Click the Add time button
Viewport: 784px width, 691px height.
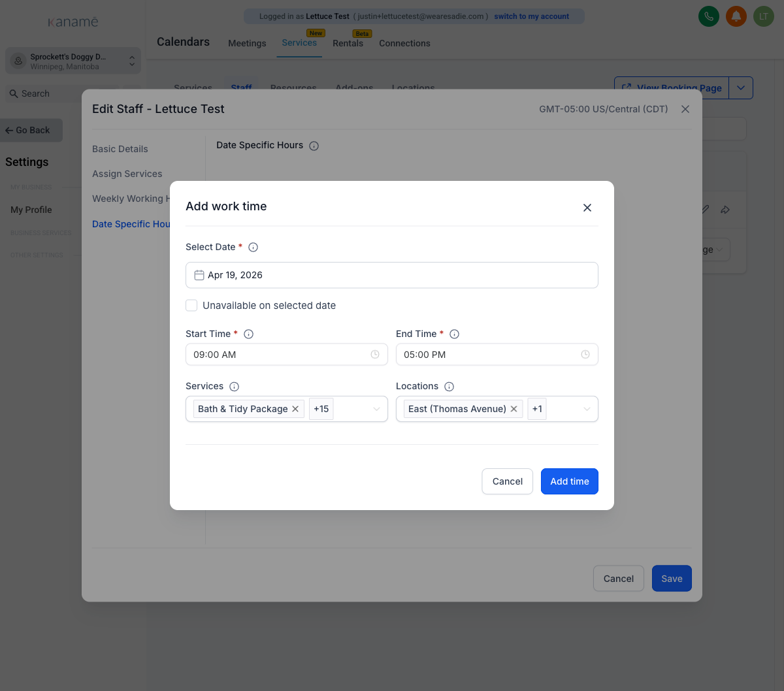point(570,481)
